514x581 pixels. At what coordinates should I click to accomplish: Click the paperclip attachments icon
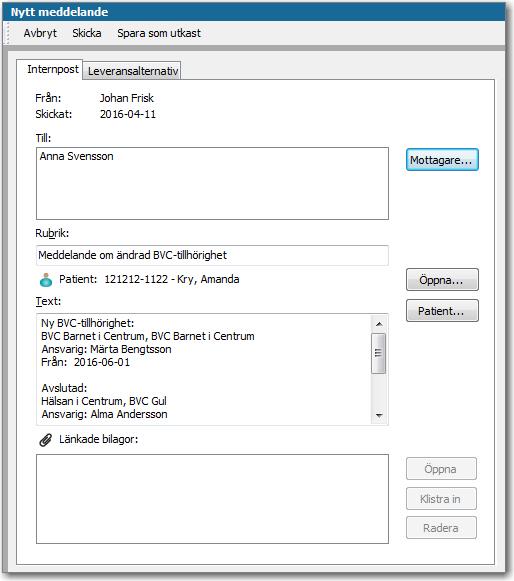click(x=46, y=440)
